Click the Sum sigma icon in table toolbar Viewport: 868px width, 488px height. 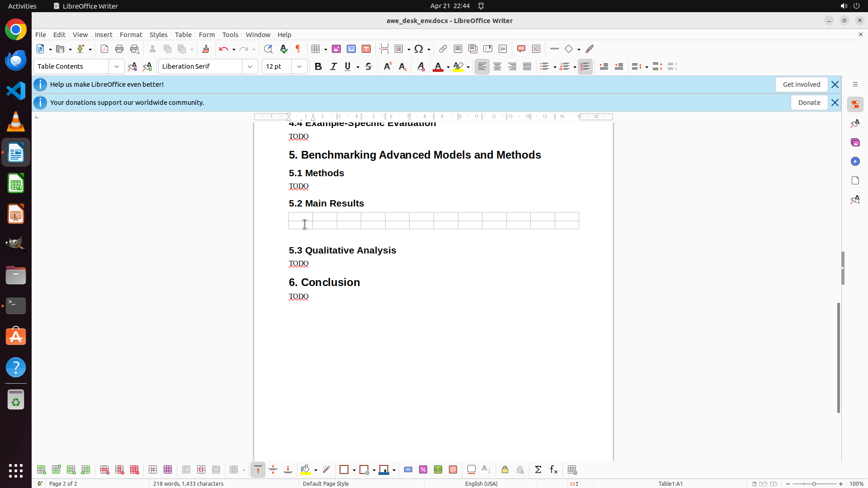538,470
